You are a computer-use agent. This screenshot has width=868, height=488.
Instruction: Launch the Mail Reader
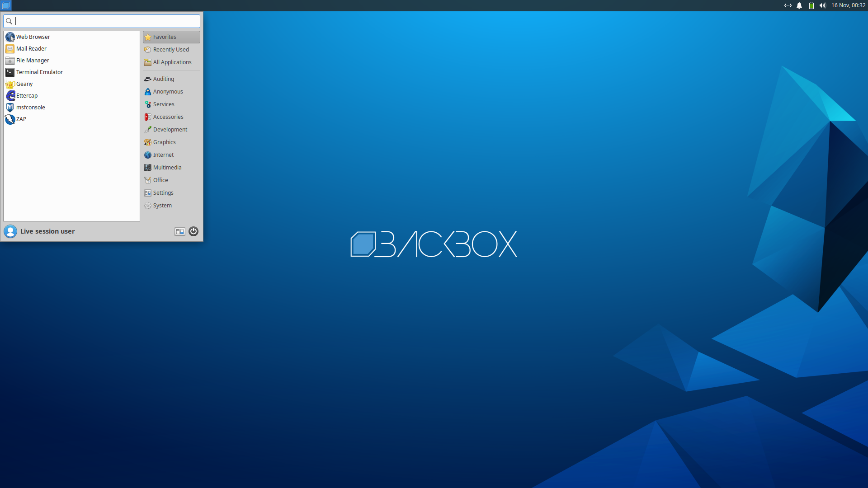pos(31,48)
